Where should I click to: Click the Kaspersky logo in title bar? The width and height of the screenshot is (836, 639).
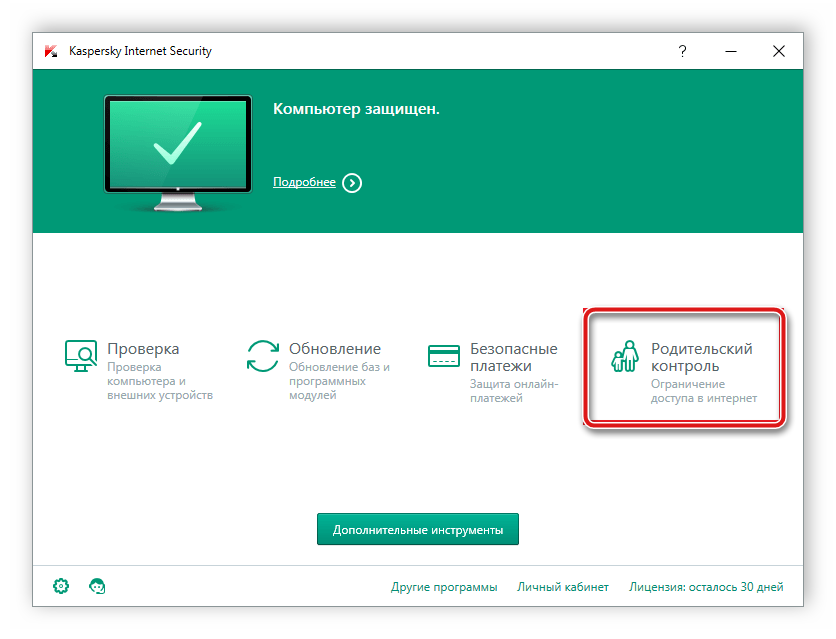pos(51,51)
